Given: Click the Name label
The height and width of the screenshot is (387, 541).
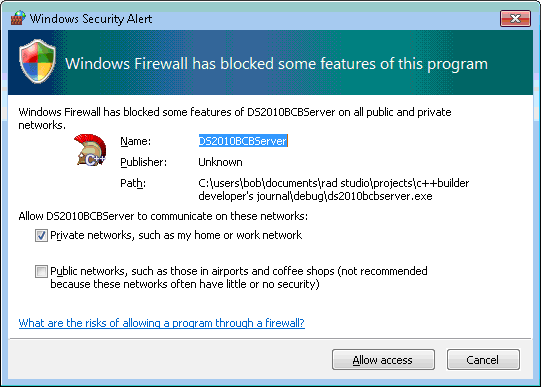Looking at the screenshot, I should point(136,141).
